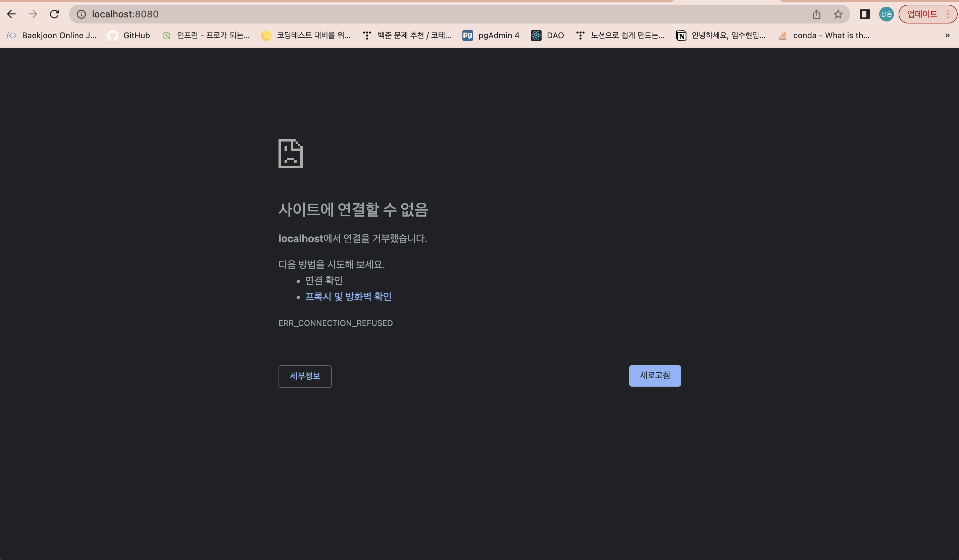The height and width of the screenshot is (560, 959).
Task: Expand hidden bookmarks with chevron
Action: [x=947, y=36]
